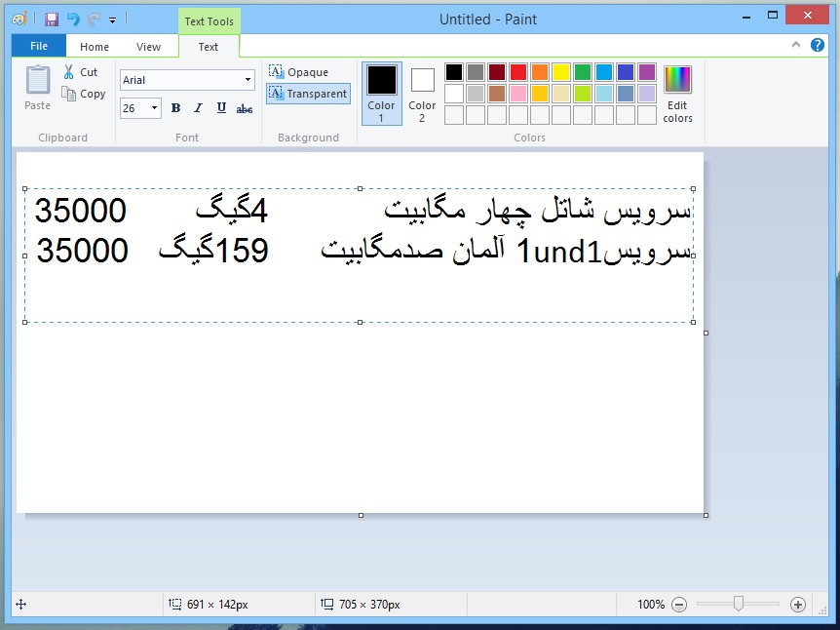Zoom in with the plus button
840x630 pixels.
click(x=798, y=605)
